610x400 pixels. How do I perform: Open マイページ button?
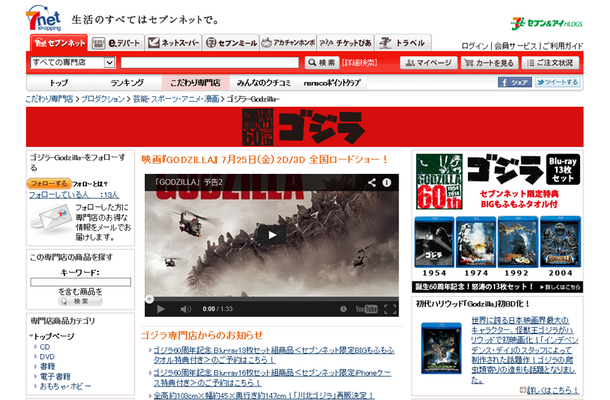click(x=428, y=63)
